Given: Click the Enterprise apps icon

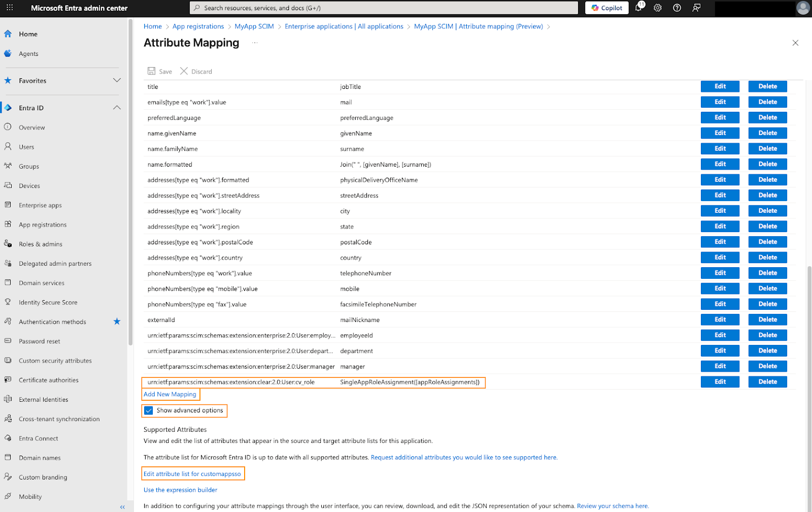Looking at the screenshot, I should (8, 205).
